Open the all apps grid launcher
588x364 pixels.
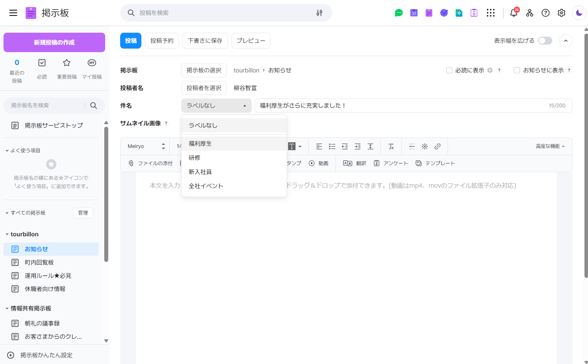tap(490, 13)
